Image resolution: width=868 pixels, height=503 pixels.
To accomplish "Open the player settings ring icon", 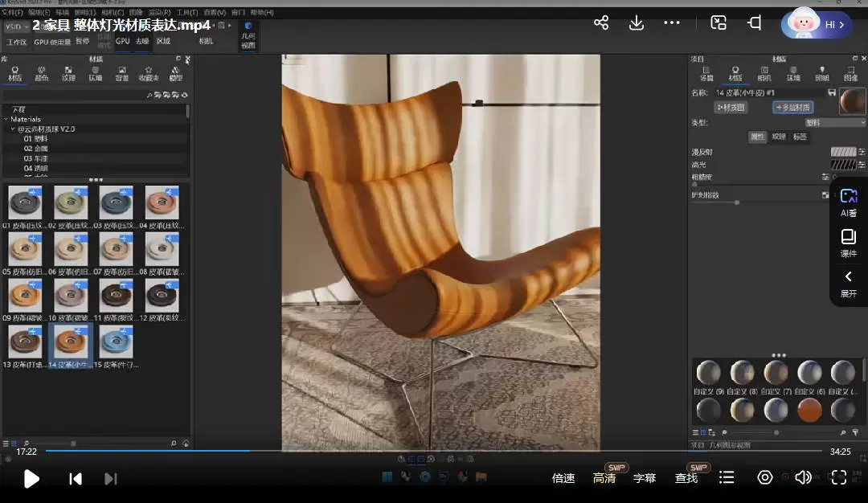I will click(765, 477).
